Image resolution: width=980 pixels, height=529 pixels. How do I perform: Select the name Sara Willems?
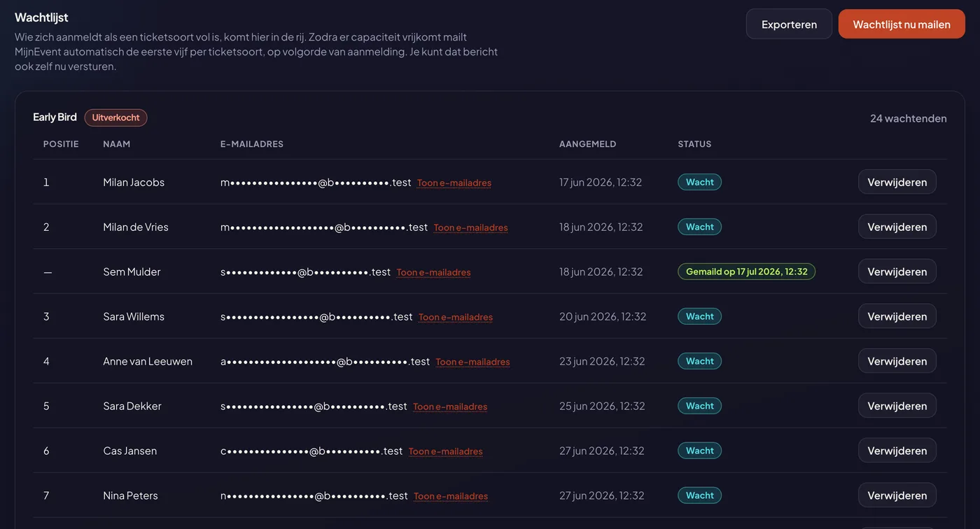(x=134, y=316)
